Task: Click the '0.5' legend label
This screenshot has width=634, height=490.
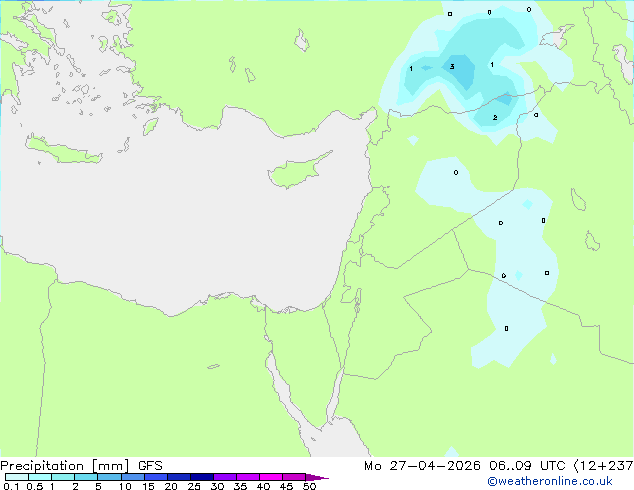Action: 35,486
